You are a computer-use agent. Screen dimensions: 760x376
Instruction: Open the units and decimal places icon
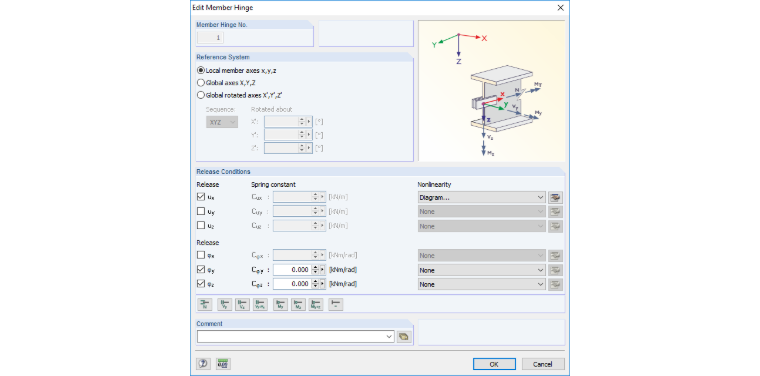223,364
